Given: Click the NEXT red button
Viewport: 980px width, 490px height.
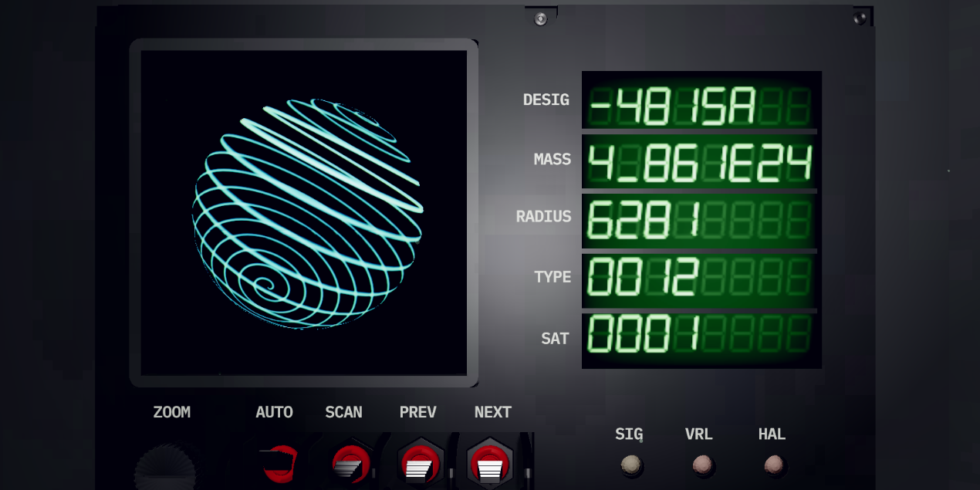Looking at the screenshot, I should click(490, 464).
